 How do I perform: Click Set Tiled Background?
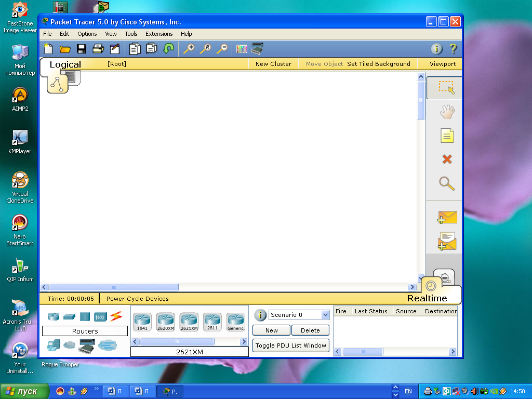coord(379,64)
